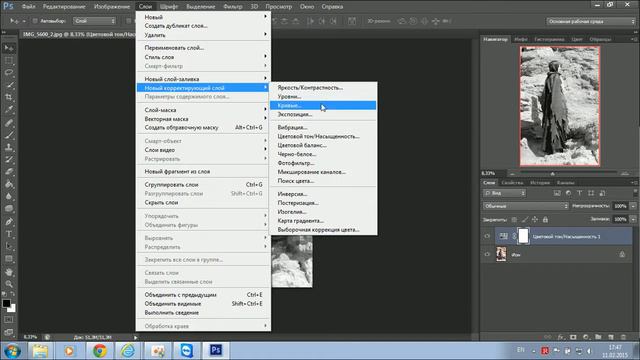Select the Zoom tool

tap(9, 284)
